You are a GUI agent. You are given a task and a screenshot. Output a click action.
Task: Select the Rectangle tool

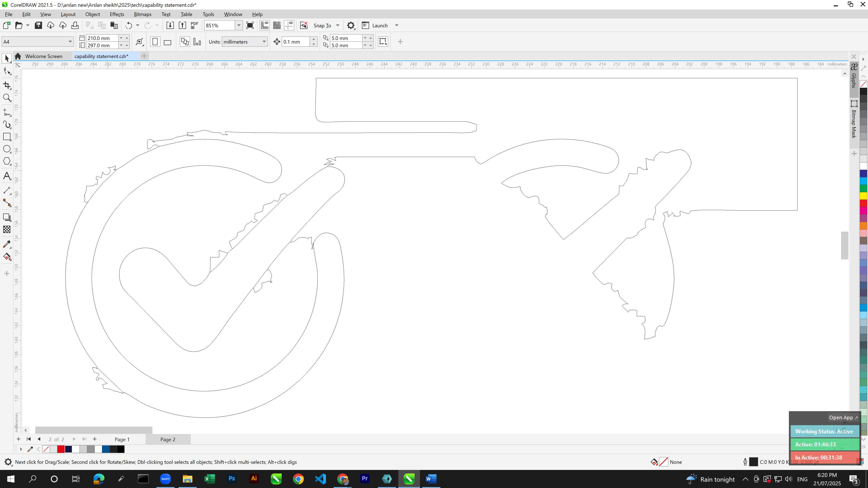click(7, 137)
